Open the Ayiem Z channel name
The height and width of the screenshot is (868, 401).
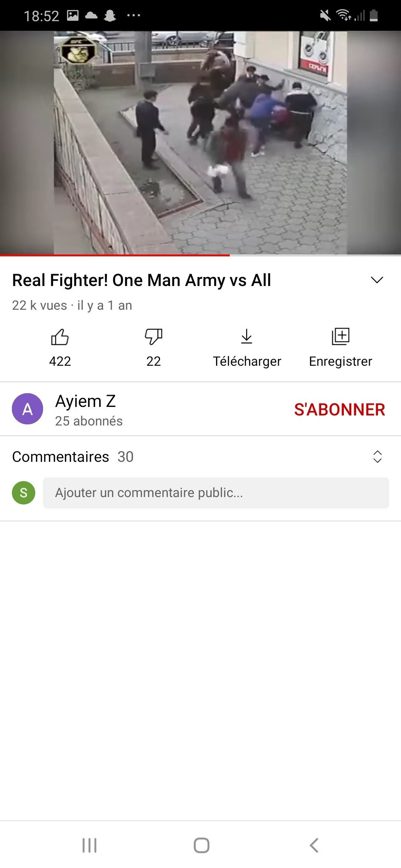(85, 401)
